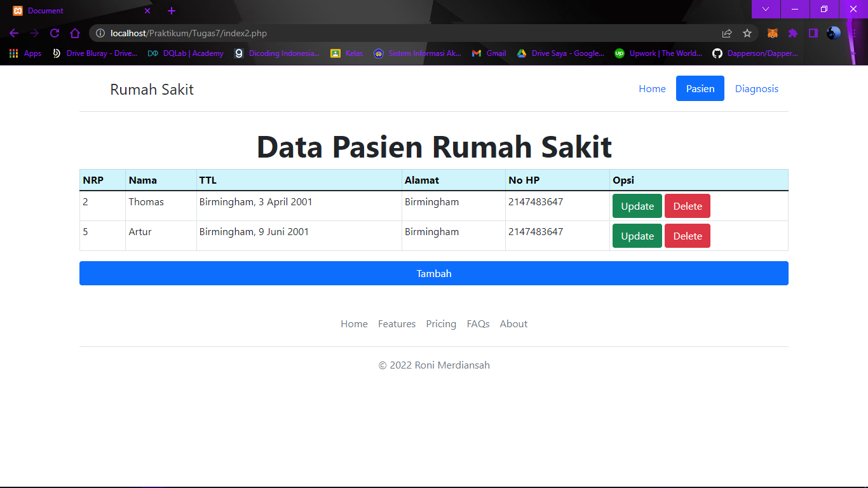Reload the page with the refresh icon
This screenshot has height=488, width=868.
[x=55, y=33]
